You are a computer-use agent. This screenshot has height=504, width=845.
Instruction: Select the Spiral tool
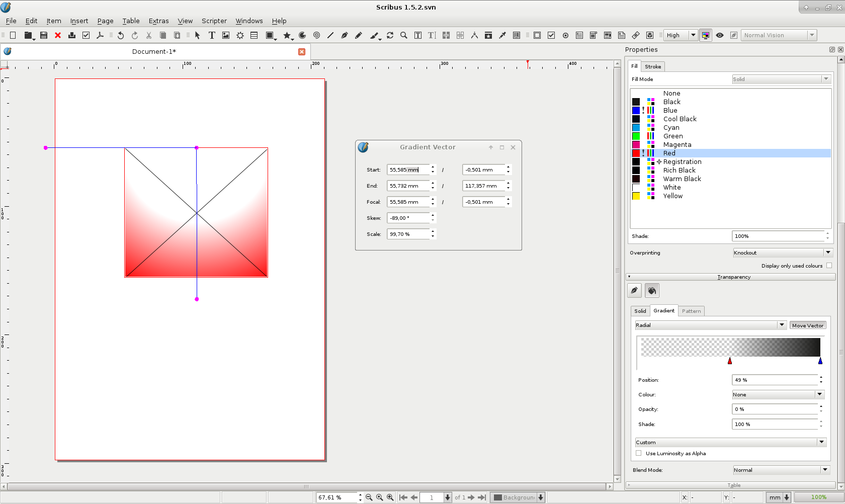coord(316,35)
